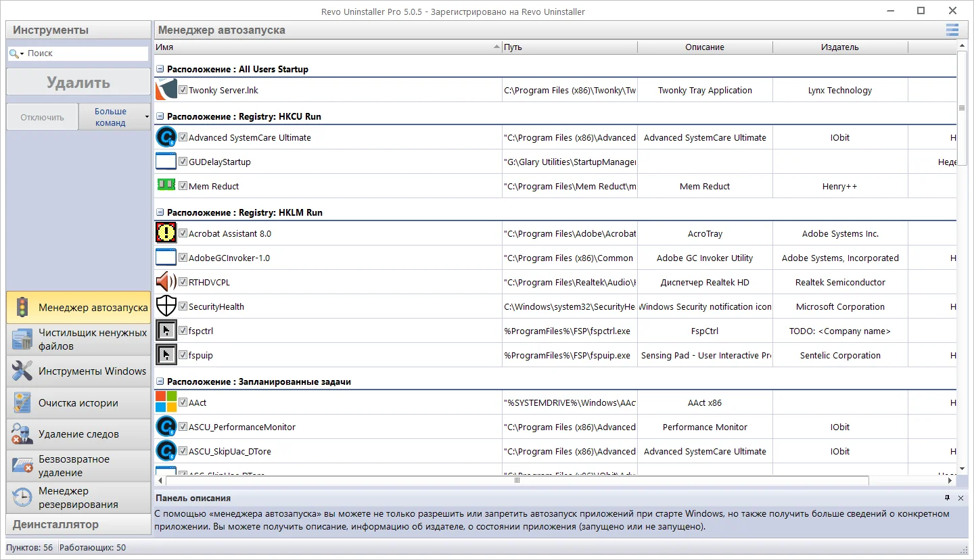Click the Mem Reduct memory chip icon
Viewport: 974px width, 560px height.
[166, 184]
